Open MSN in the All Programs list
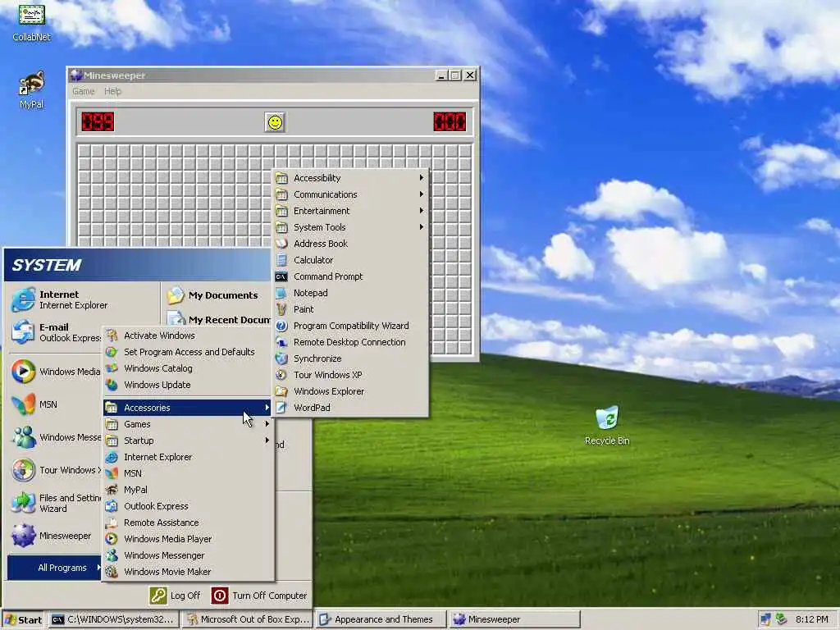The width and height of the screenshot is (840, 630). click(x=188, y=473)
